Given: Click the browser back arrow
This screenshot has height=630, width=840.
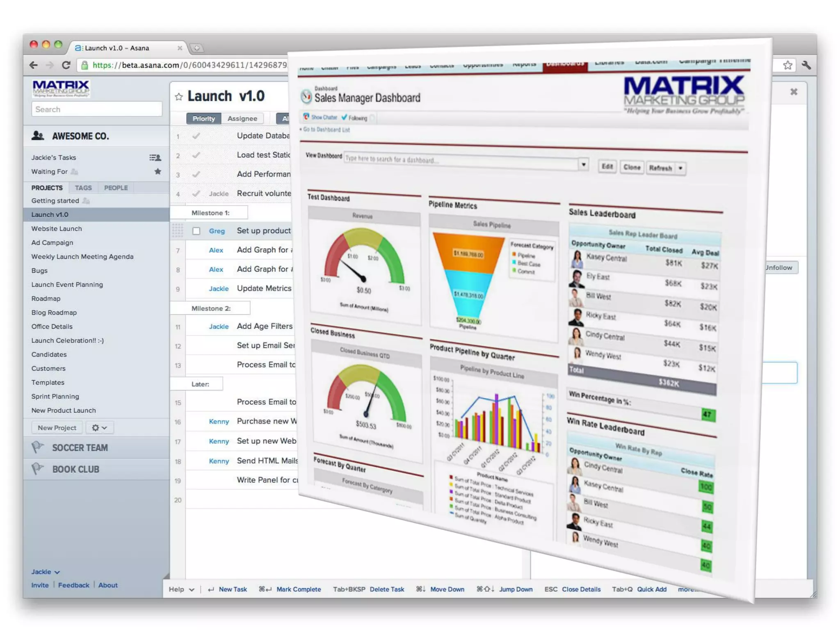Looking at the screenshot, I should pos(34,65).
